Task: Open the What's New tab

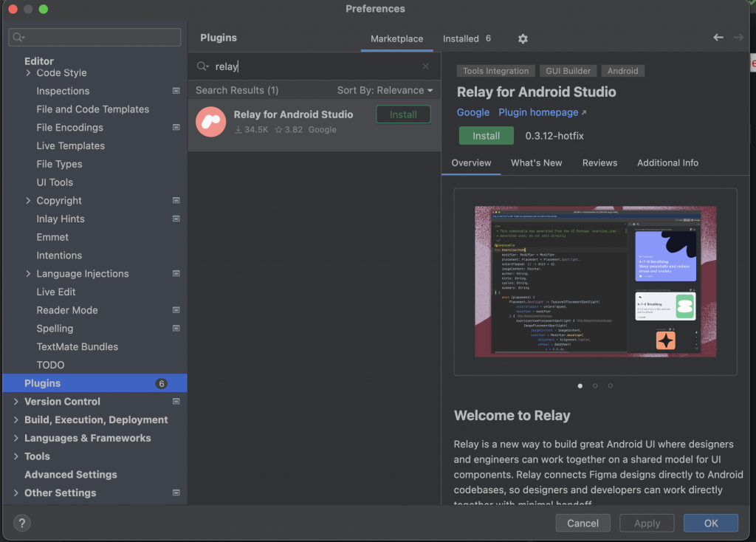Action: click(536, 163)
